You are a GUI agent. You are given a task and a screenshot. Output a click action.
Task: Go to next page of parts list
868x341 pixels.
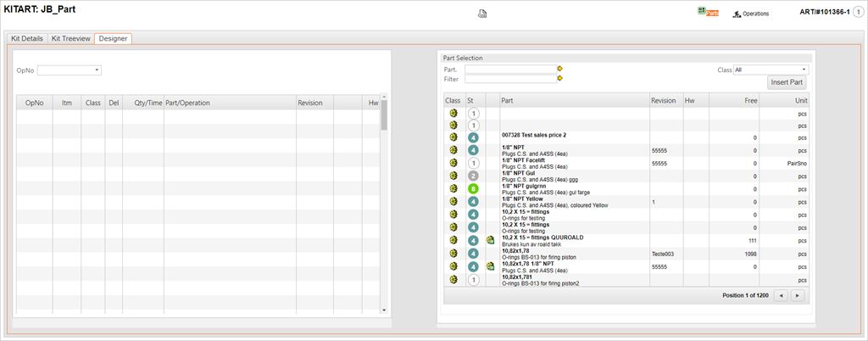pos(796,295)
